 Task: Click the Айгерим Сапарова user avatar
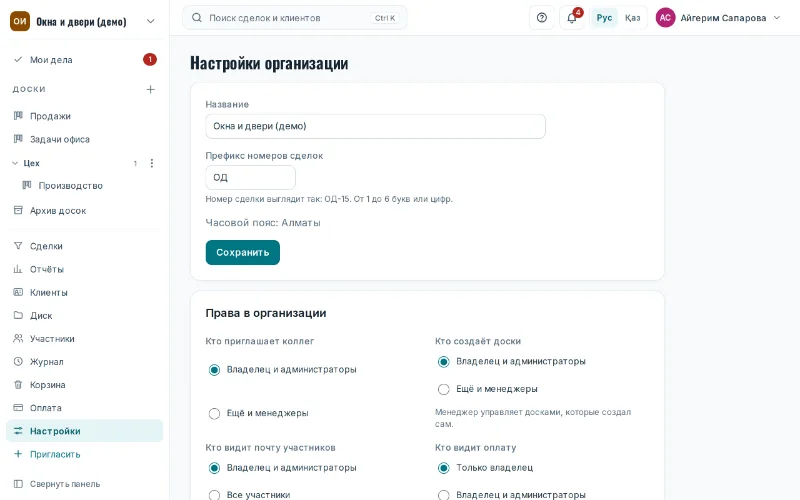[665, 18]
